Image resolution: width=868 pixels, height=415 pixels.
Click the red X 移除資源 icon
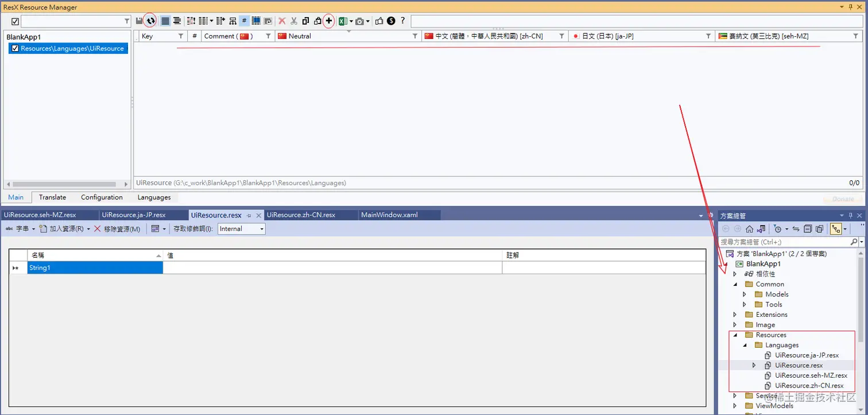pos(98,228)
